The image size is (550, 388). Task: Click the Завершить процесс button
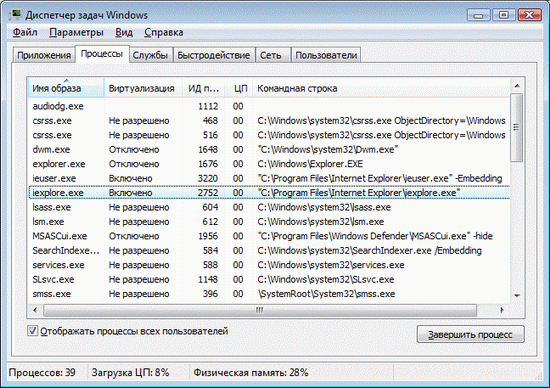470,334
